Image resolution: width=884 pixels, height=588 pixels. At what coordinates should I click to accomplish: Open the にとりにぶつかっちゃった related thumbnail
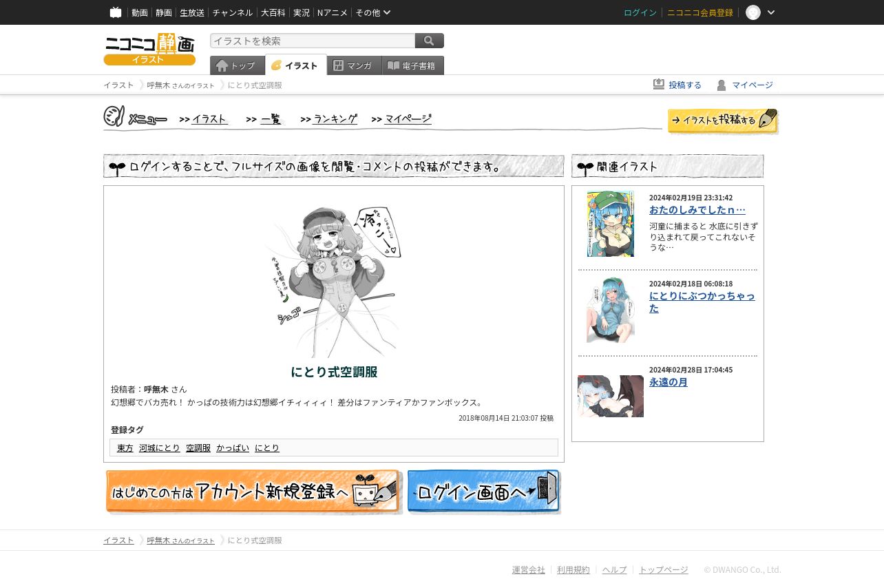[x=611, y=310]
